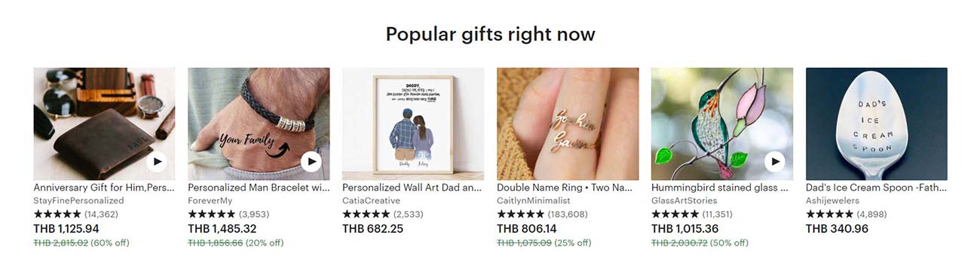
Task: Open the Double Name Ring product image
Action: 568,124
